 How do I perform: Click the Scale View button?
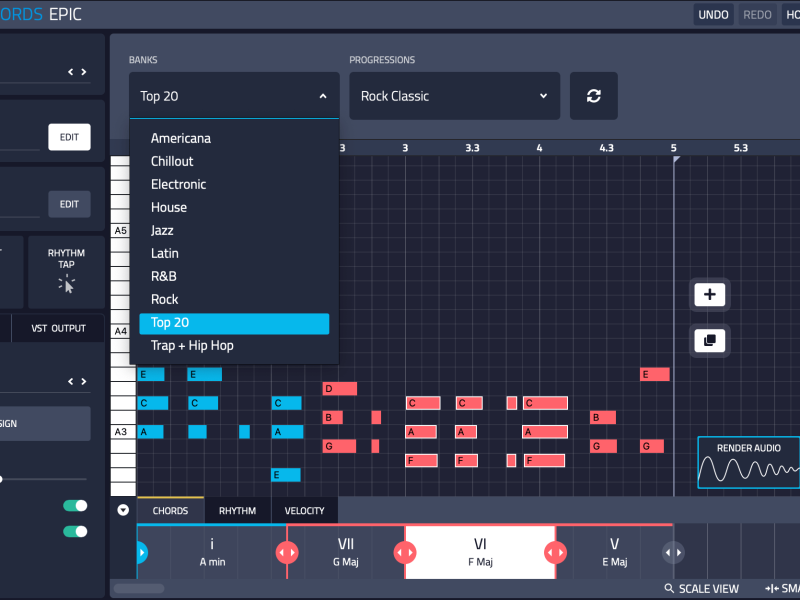[x=702, y=588]
